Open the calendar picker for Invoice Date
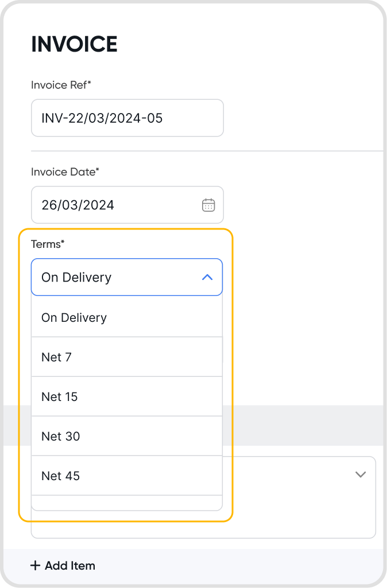Image resolution: width=387 pixels, height=588 pixels. [x=208, y=205]
